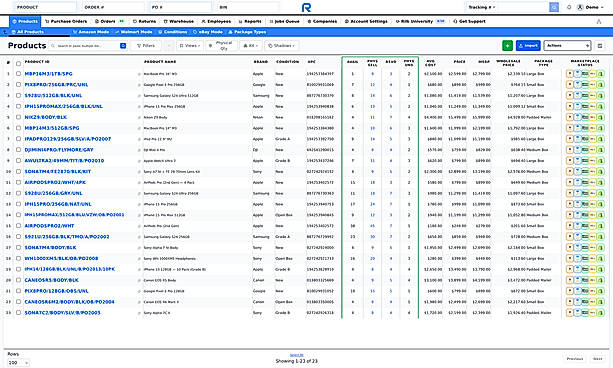Click the blue tracking search button

pyautogui.click(x=554, y=7)
